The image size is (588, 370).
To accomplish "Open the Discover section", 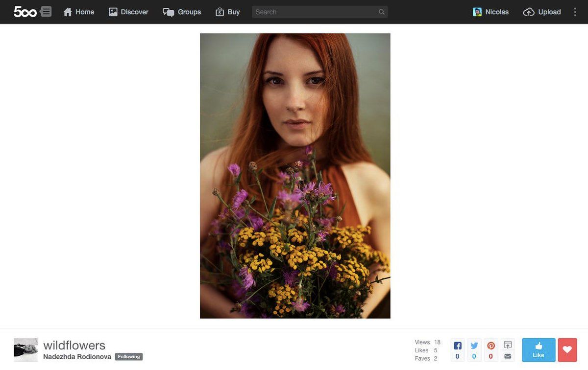I will click(x=128, y=12).
